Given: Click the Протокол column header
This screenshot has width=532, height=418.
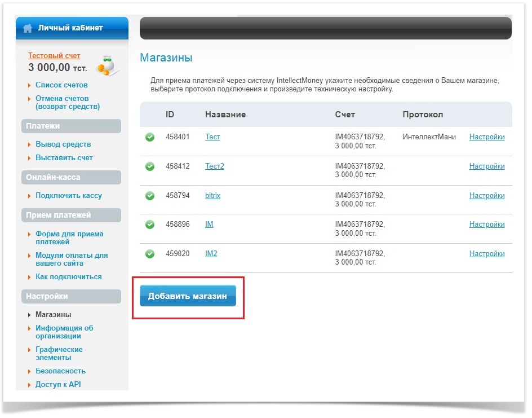Looking at the screenshot, I should pos(423,115).
